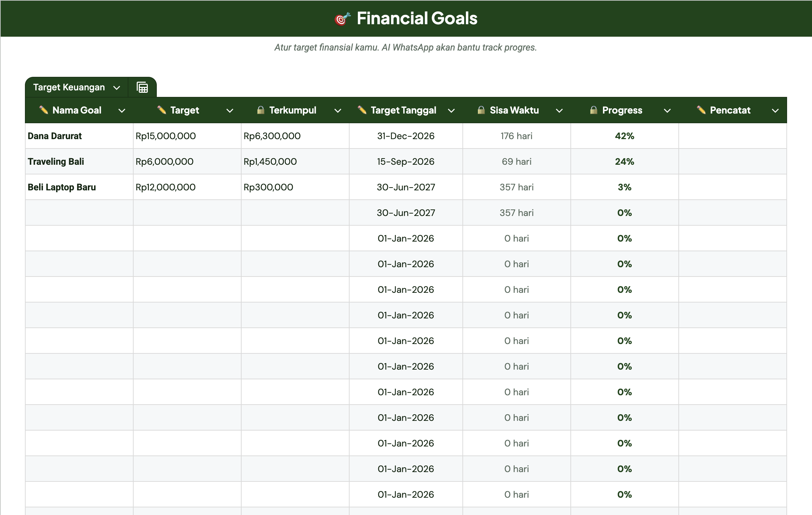Select the Rp300,000 Terkumpul cell
Screen dimensions: 812x515
(x=295, y=187)
